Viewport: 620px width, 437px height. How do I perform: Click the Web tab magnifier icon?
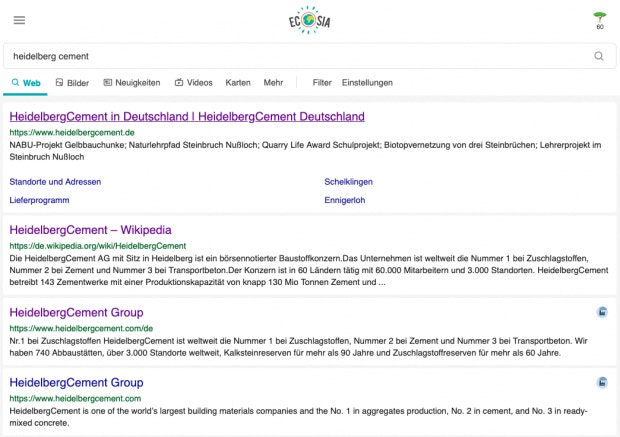pyautogui.click(x=15, y=82)
